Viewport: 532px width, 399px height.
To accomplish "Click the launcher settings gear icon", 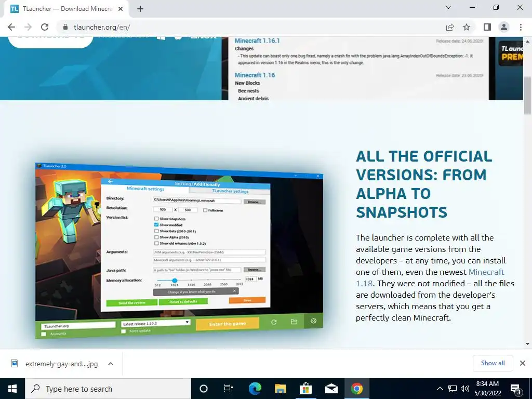I will click(x=313, y=321).
